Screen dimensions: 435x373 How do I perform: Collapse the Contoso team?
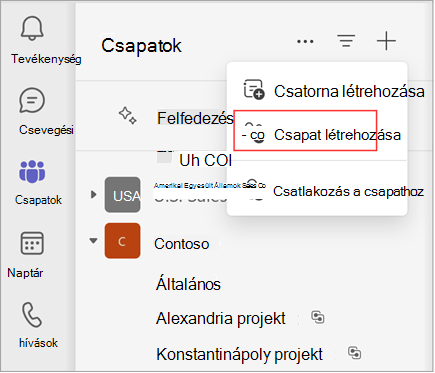(x=94, y=240)
